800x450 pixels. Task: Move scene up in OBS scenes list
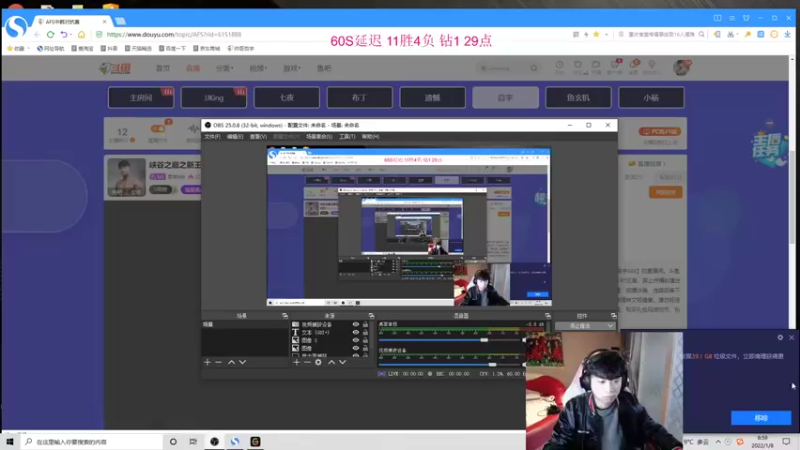[231, 362]
